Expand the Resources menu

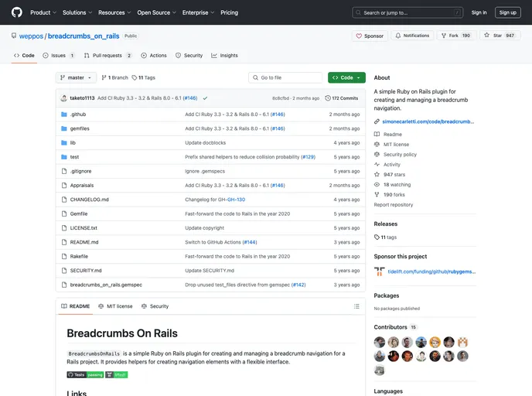coord(114,12)
